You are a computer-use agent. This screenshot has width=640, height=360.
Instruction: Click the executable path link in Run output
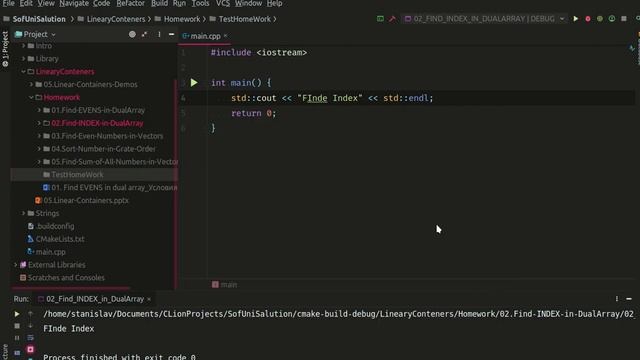tap(339, 314)
